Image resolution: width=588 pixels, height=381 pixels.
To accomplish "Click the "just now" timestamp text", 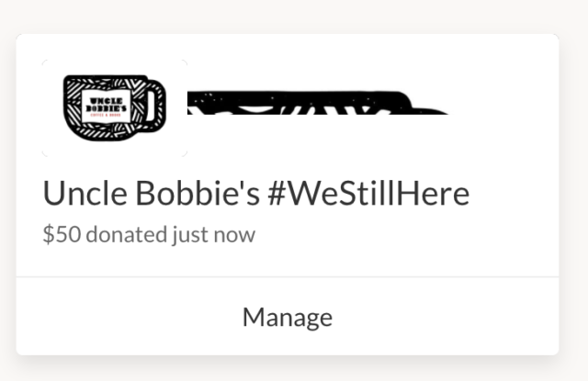I will point(214,235).
